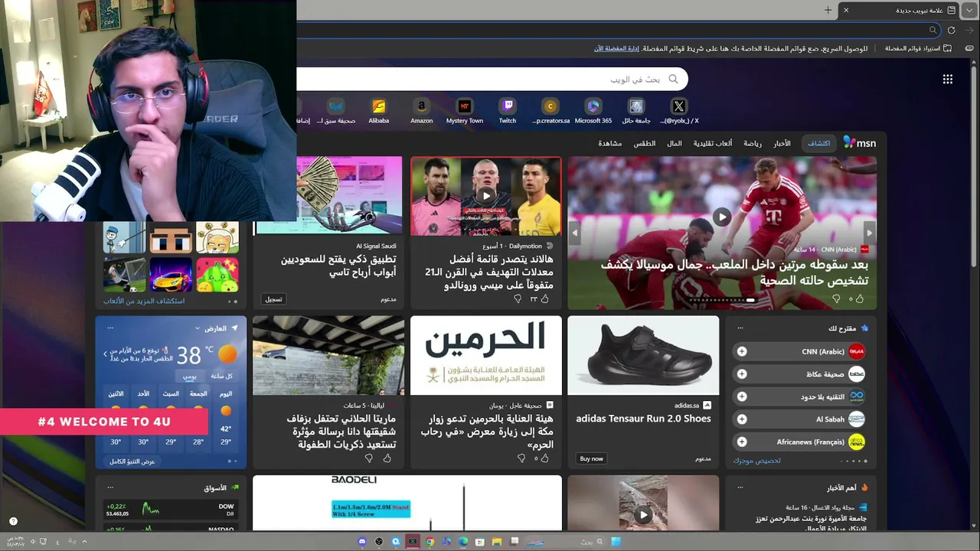Click the Windows Start button
Image resolution: width=980 pixels, height=551 pixels.
pyautogui.click(x=616, y=542)
